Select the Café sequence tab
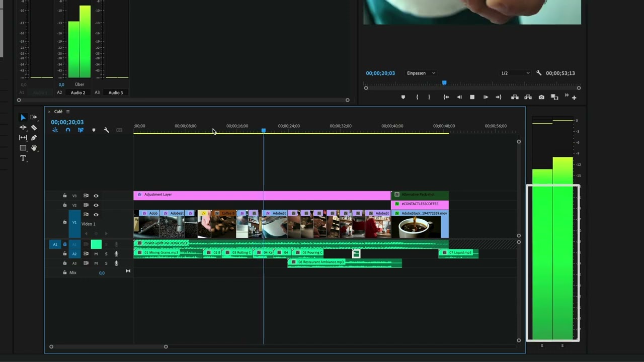This screenshot has height=362, width=644. (58, 112)
